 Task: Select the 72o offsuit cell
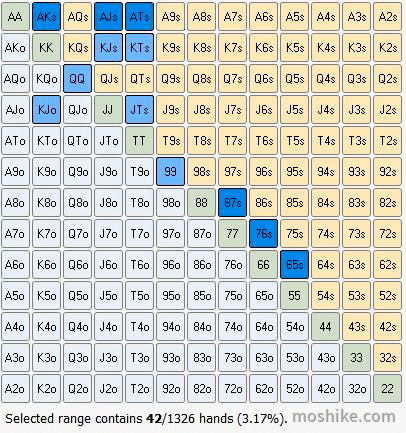click(x=233, y=389)
